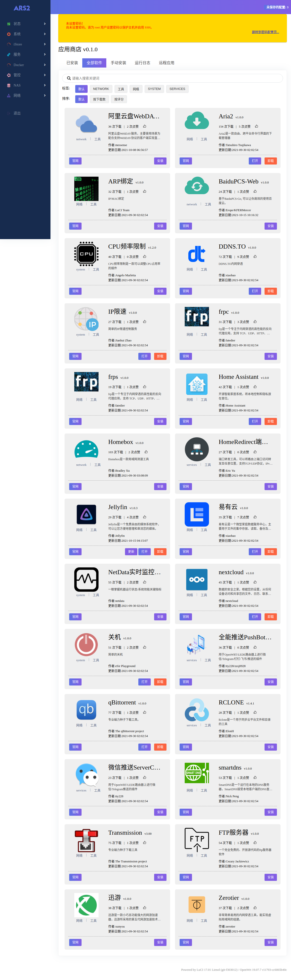This screenshot has height=980, width=291.
Task: Click the nextcloud app icon
Action: pos(197,579)
